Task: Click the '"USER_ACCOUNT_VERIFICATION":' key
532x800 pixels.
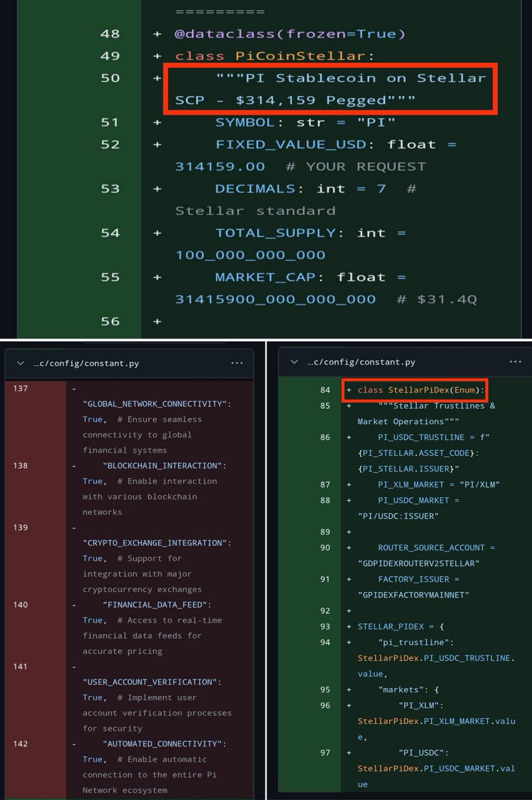Action: [152, 682]
